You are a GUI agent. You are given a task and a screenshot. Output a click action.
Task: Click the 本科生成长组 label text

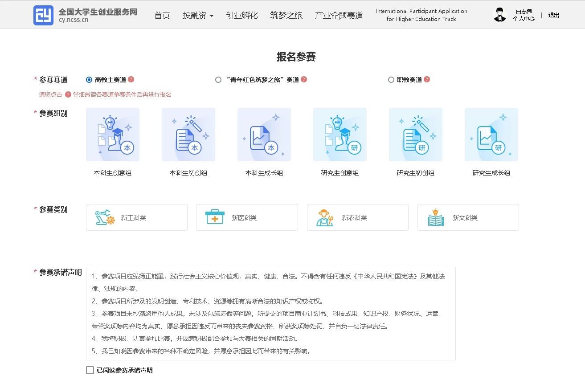(264, 173)
